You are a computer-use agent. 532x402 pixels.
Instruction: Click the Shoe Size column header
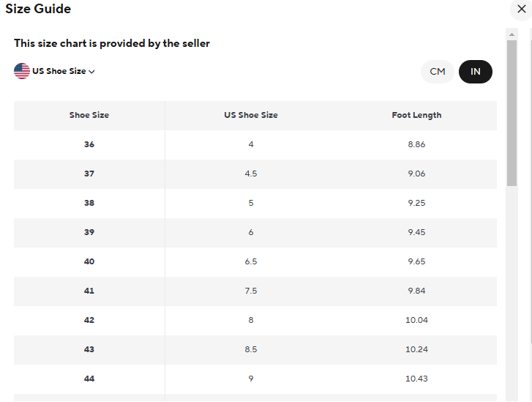pyautogui.click(x=89, y=115)
